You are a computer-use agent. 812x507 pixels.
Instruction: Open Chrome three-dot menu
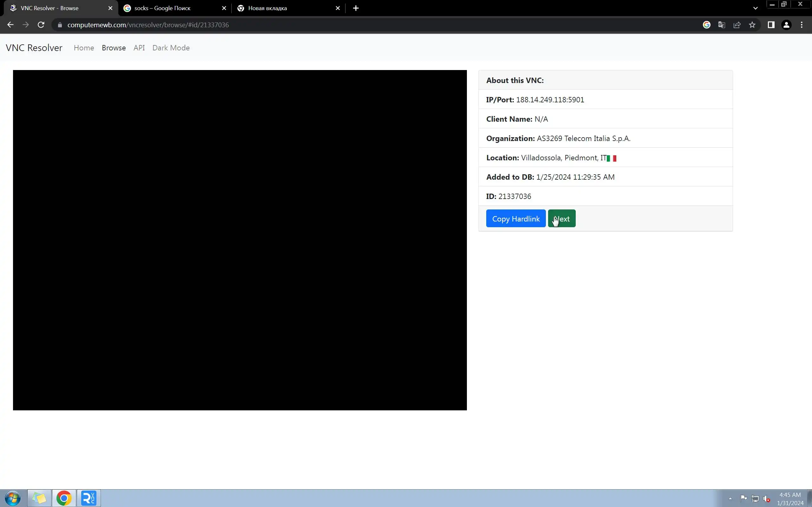click(802, 25)
